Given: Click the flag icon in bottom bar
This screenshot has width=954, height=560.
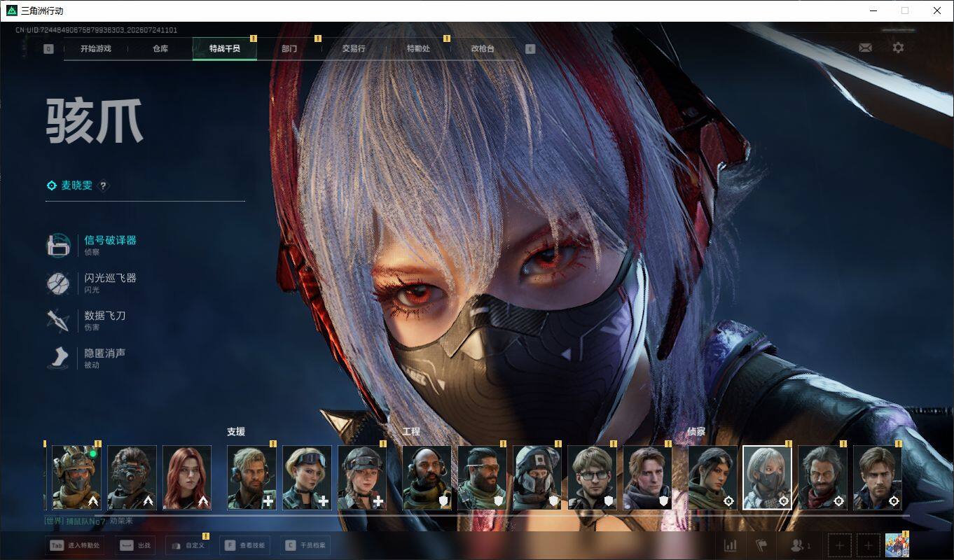Looking at the screenshot, I should click(761, 545).
